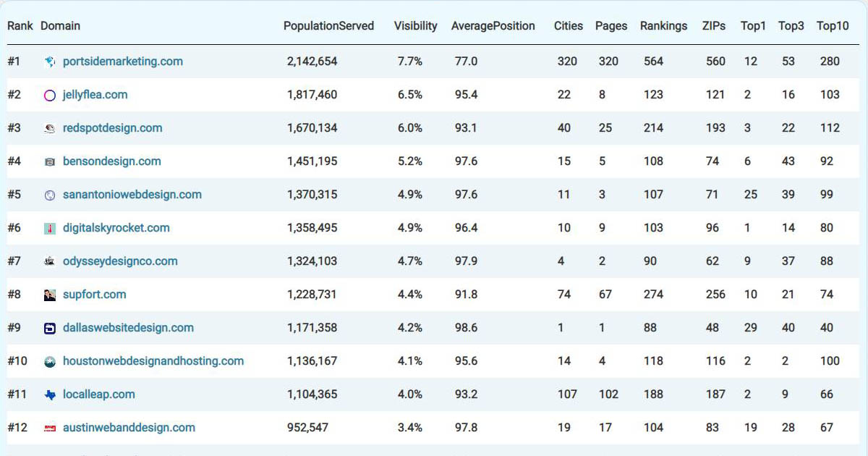Visit the austinwebanddesign.com link
868x456 pixels.
pos(129,428)
